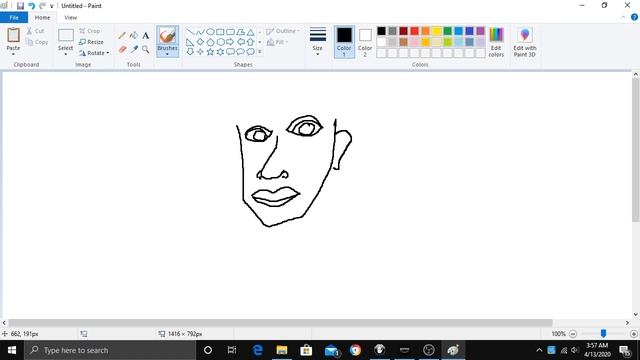Open Microsoft Store from taskbar
The height and width of the screenshot is (360, 640).
click(306, 350)
